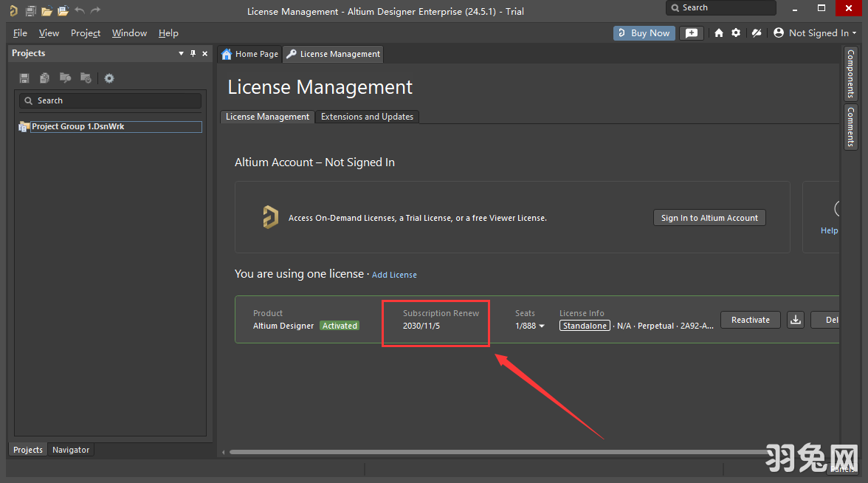Click the Reactivate button
868x483 pixels.
(x=750, y=320)
